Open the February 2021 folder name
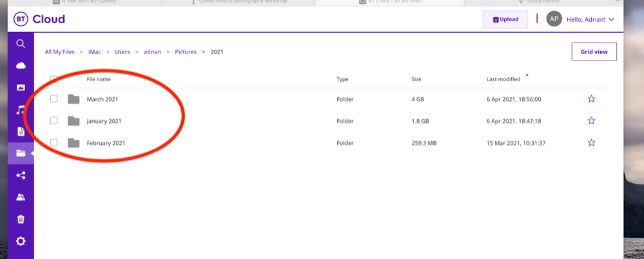 [x=106, y=143]
